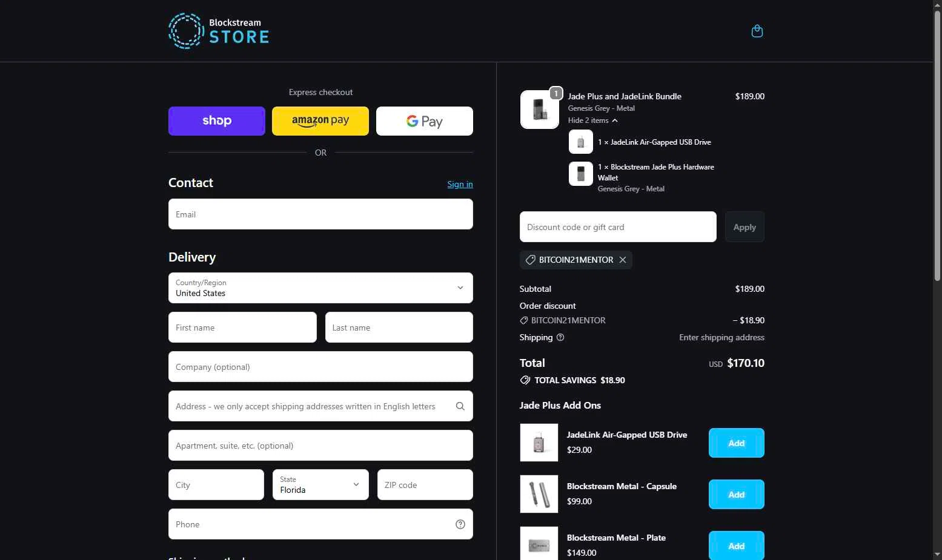Screen dimensions: 942x560
Task: Click the Blockstream Store logo
Action: tap(219, 31)
